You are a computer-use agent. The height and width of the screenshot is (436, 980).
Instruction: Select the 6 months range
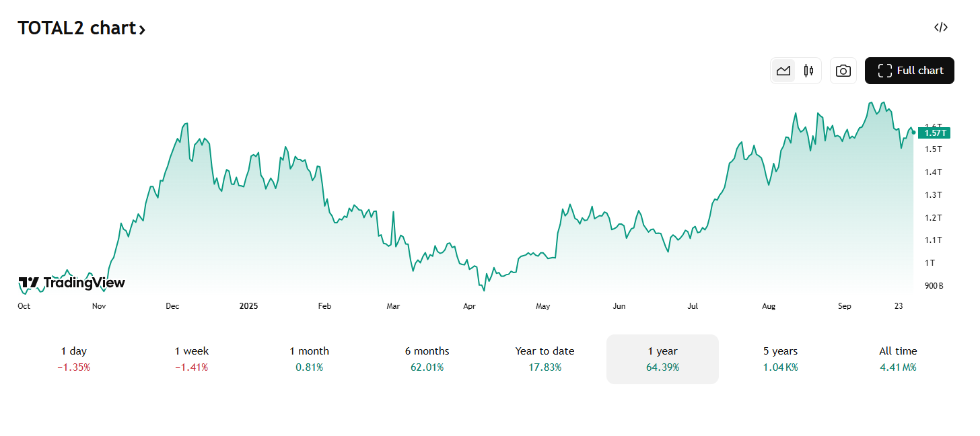pos(427,359)
